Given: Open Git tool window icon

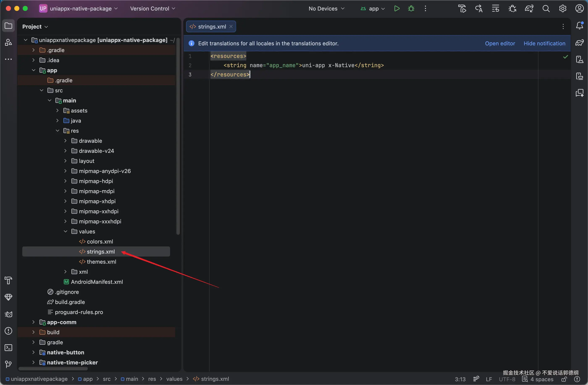Looking at the screenshot, I should (x=8, y=364).
